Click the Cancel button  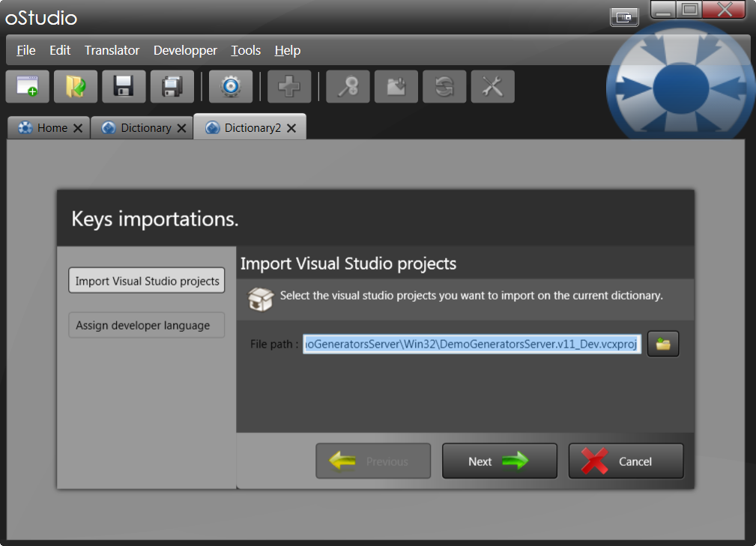626,461
